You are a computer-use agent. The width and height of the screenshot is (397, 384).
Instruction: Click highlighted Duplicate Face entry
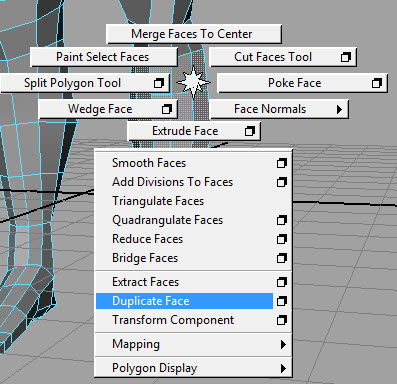[x=184, y=301]
